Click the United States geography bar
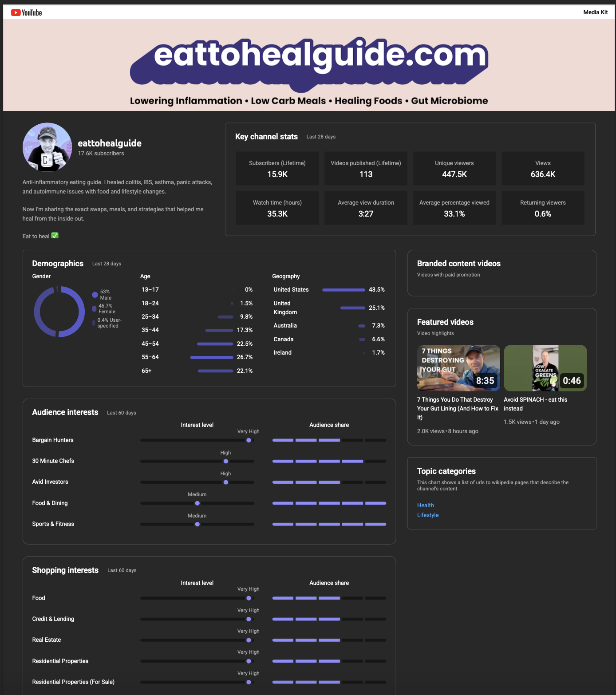Image resolution: width=616 pixels, height=695 pixels. pos(344,290)
